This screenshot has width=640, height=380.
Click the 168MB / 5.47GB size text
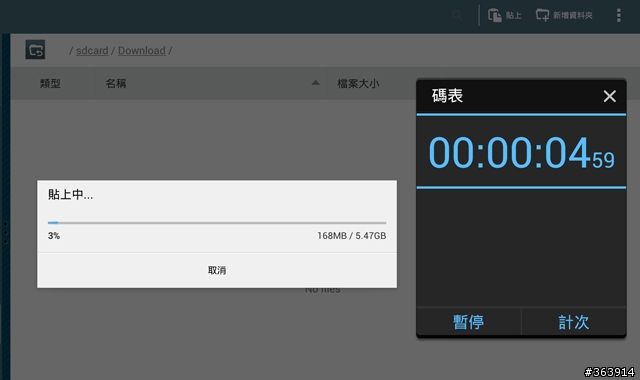click(351, 236)
